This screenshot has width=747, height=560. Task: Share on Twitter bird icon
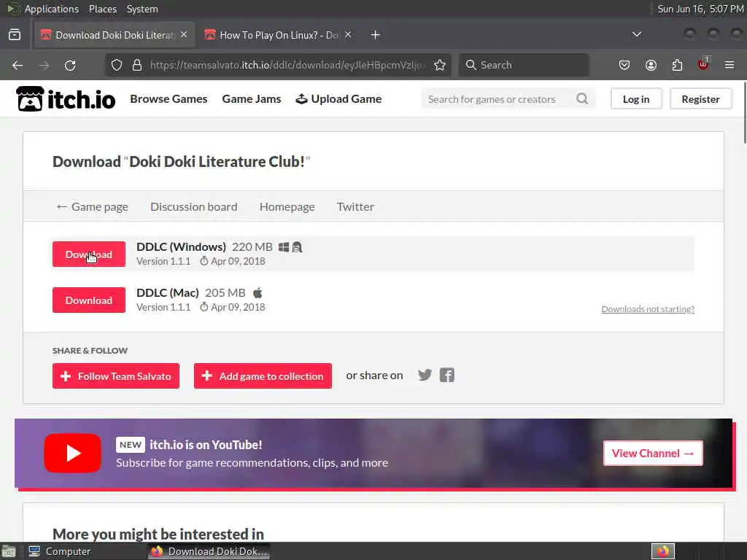point(425,376)
